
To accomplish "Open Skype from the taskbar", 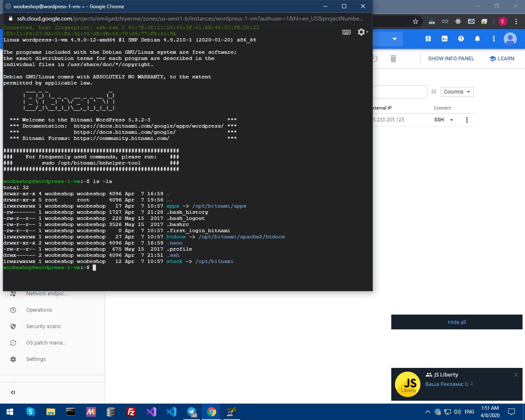I will (31, 412).
